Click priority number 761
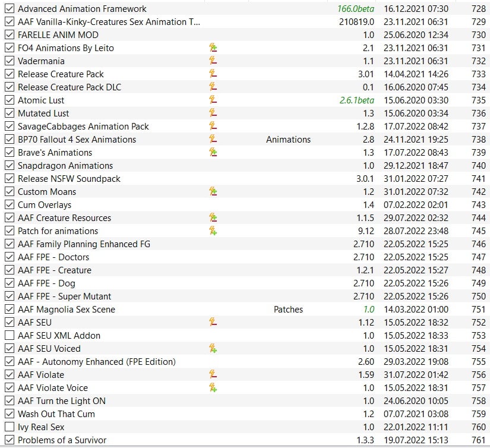The image size is (490, 448). pyautogui.click(x=479, y=440)
